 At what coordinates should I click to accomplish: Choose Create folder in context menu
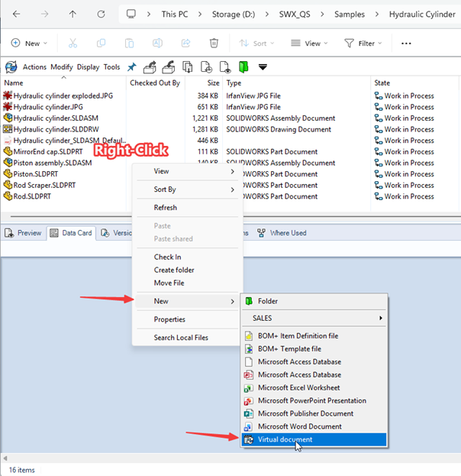[x=188, y=270]
